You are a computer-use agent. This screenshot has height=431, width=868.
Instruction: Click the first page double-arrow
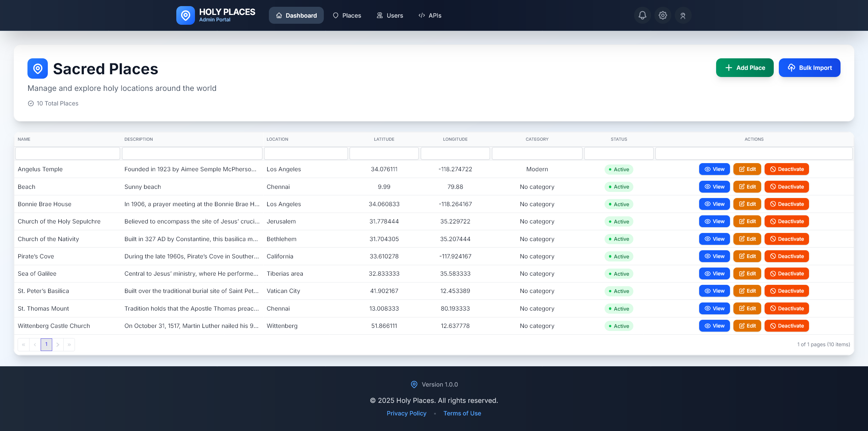[23, 345]
